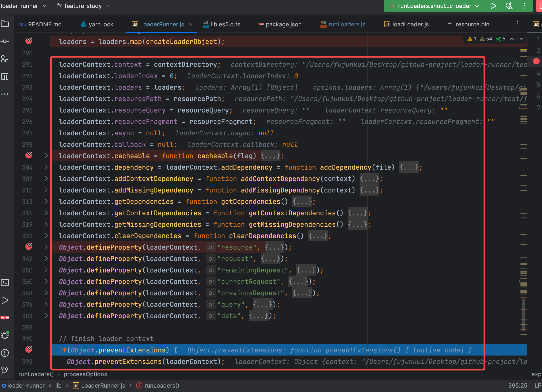Toggle breakpoint on the cacheable function line
Screen dimensions: 542x392
(29, 156)
